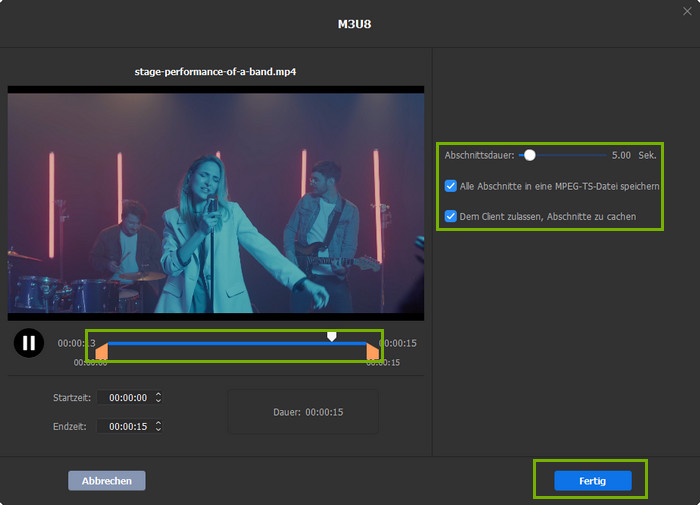
Task: Toggle 'Dem Client zulassen, Abschnitte zu cachen'
Action: (x=452, y=216)
